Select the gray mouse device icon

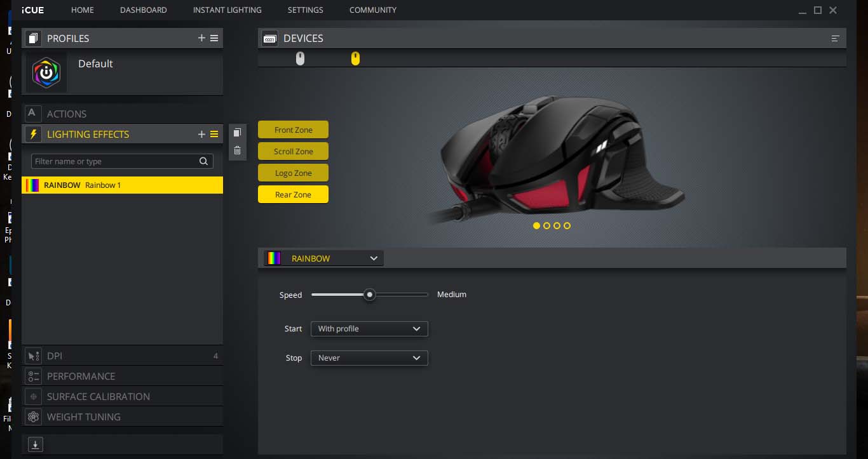[x=301, y=58]
